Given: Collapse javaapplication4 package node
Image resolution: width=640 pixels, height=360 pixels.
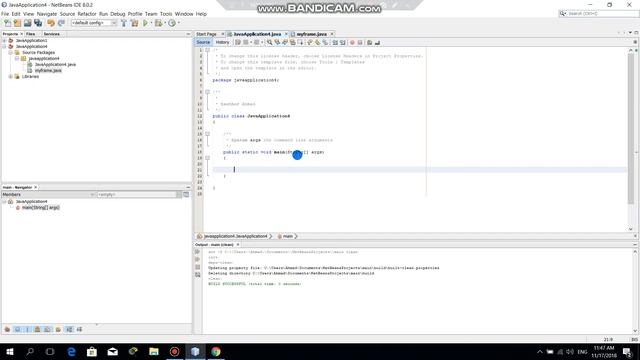Looking at the screenshot, I should tap(17, 58).
